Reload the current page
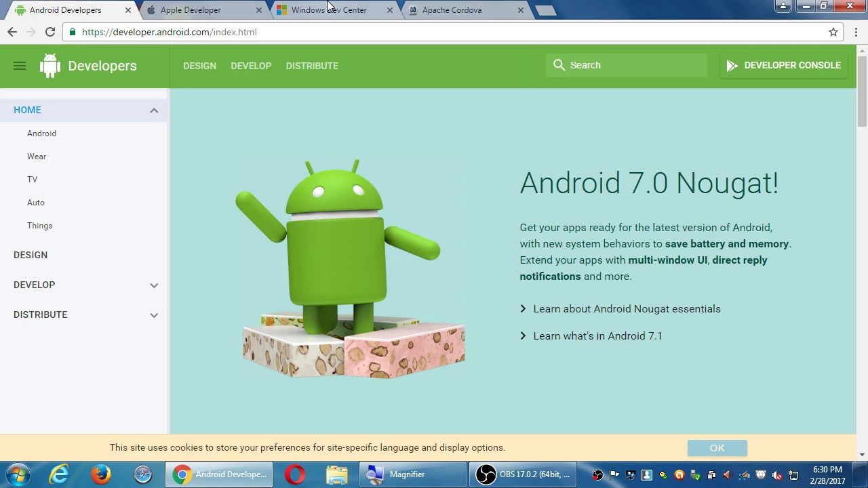Viewport: 868px width, 488px height. [50, 32]
